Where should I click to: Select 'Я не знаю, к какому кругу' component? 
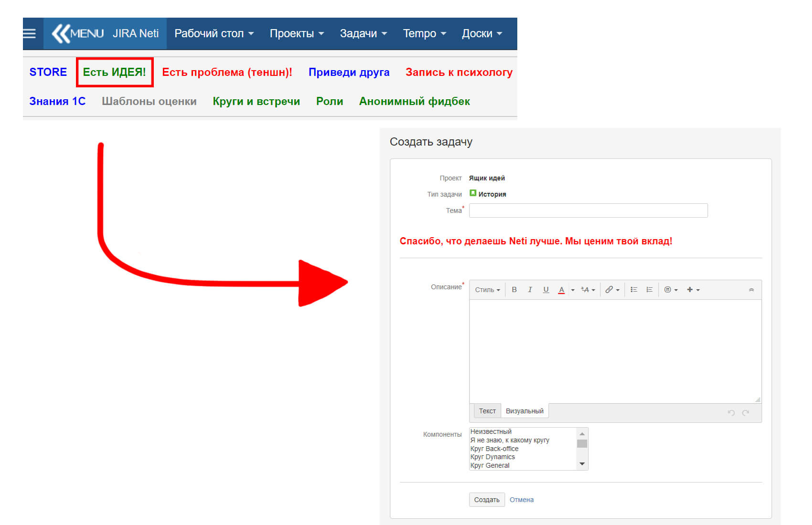point(523,440)
